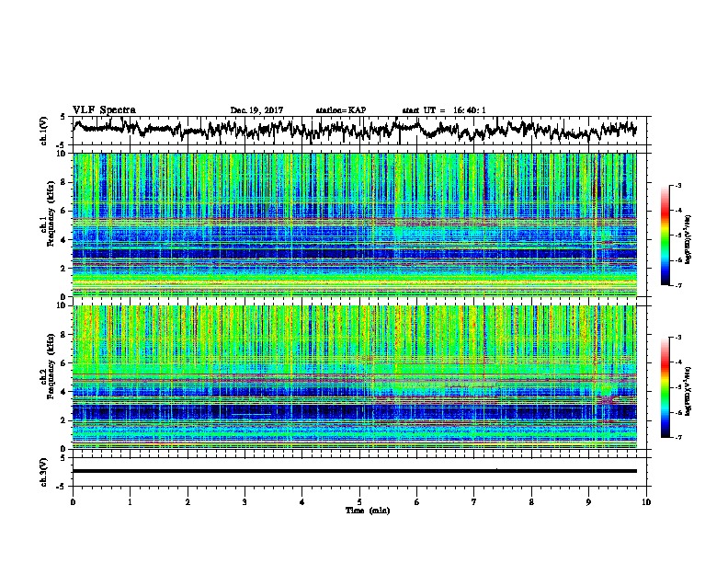
Task: Select the "Dec. 19, 2017" date text
Action: [256, 110]
